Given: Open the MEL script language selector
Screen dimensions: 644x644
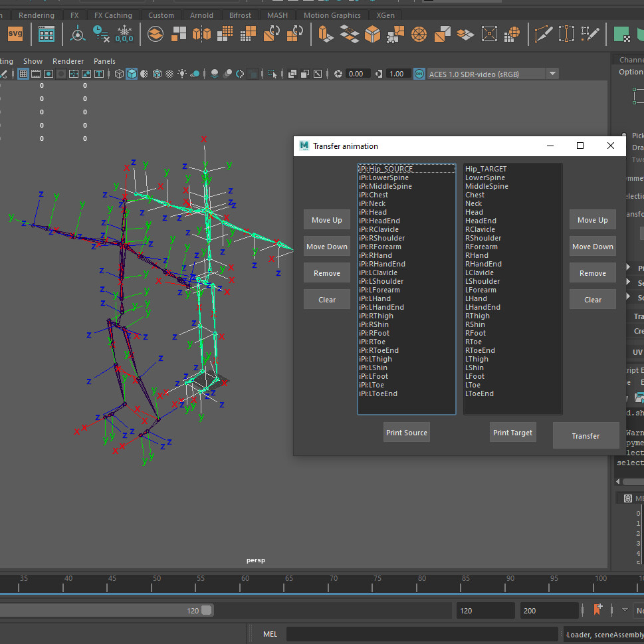Looking at the screenshot, I should [270, 633].
